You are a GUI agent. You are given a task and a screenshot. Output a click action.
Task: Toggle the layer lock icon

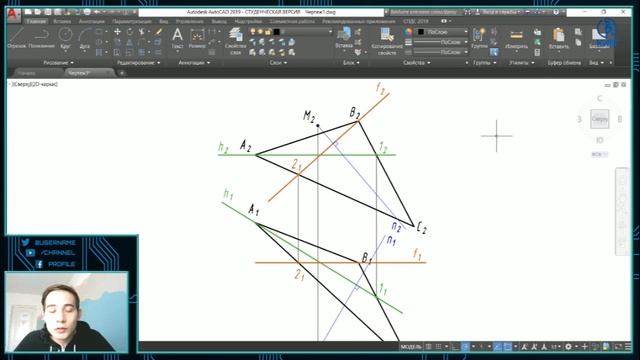(x=268, y=32)
